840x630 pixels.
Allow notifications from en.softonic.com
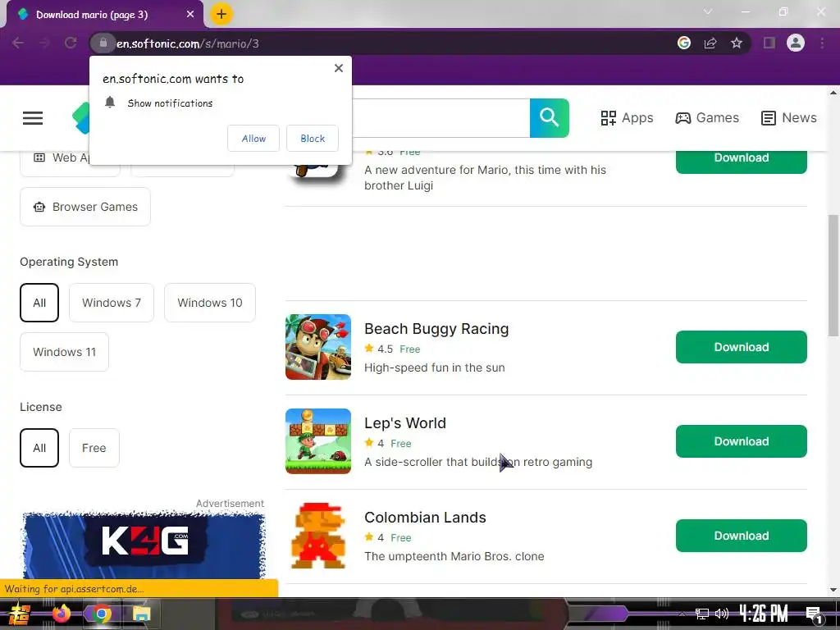click(x=253, y=138)
